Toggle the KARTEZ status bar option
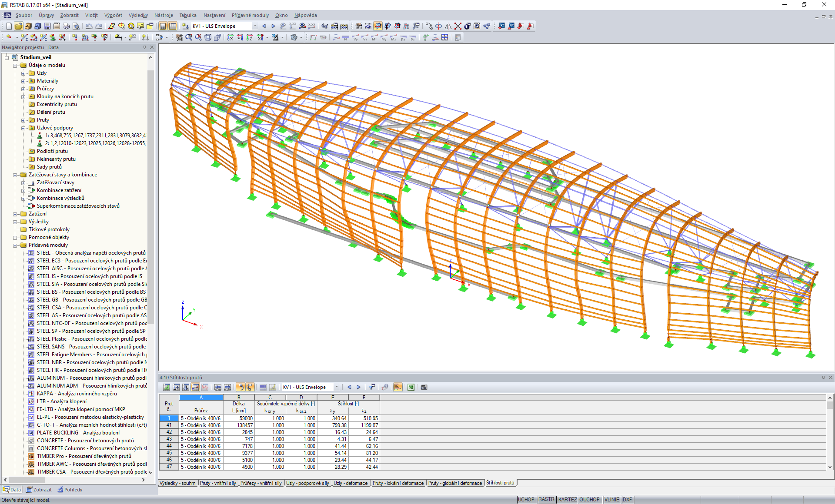Image resolution: width=835 pixels, height=504 pixels. tap(567, 500)
